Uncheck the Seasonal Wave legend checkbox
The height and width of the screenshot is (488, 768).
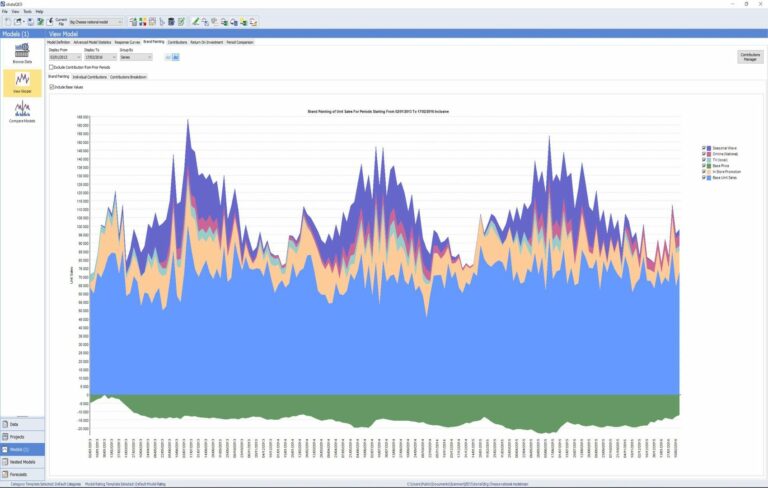[704, 148]
